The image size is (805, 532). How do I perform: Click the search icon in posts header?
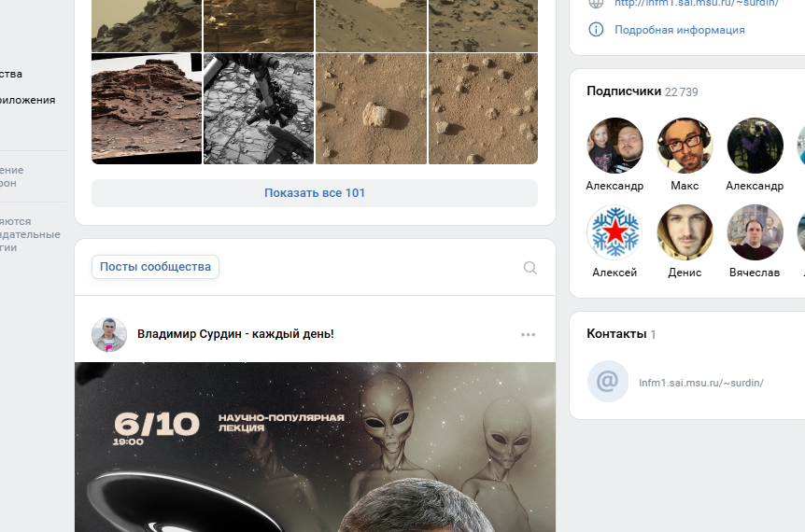tap(530, 267)
